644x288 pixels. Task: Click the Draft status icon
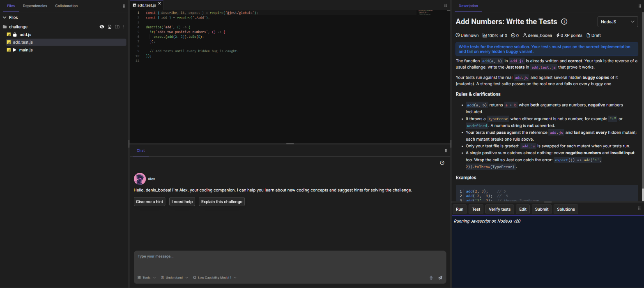coord(588,35)
